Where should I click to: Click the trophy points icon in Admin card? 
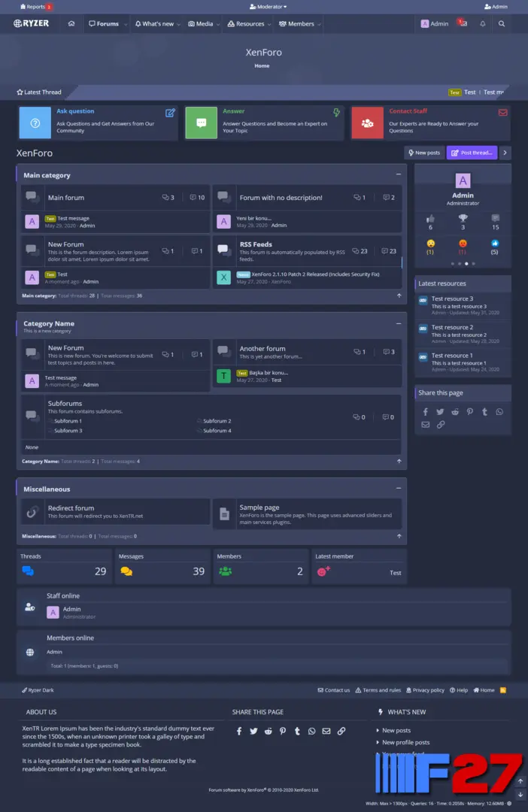pyautogui.click(x=463, y=219)
